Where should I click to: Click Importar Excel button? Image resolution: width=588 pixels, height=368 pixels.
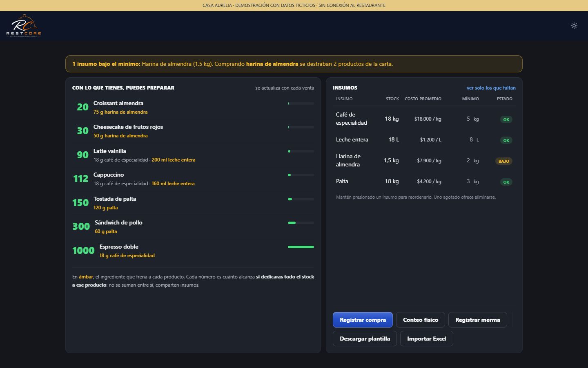point(427,339)
